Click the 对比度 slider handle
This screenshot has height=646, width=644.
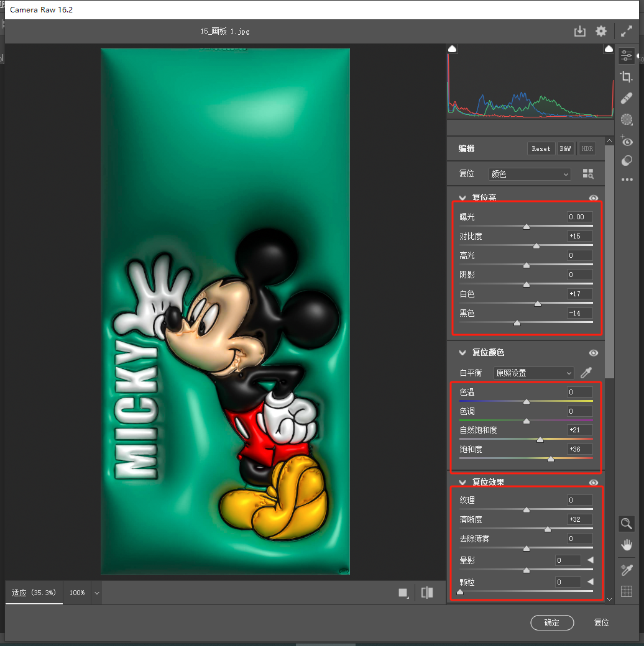pos(536,246)
